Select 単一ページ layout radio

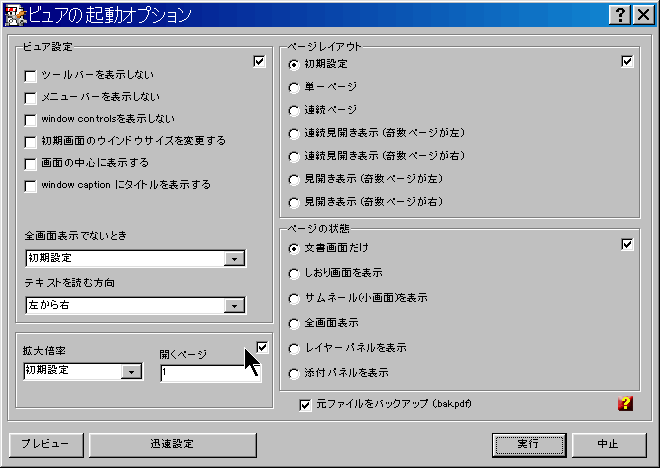294,88
